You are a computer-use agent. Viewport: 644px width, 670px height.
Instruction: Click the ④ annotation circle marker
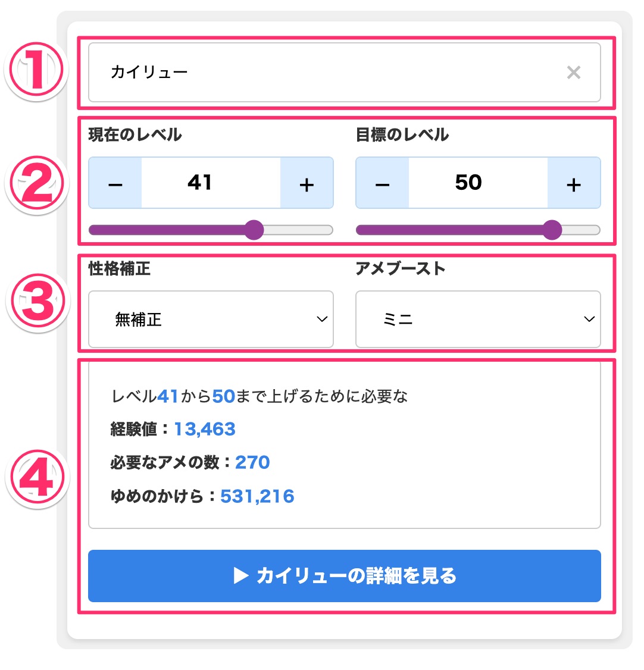pyautogui.click(x=36, y=476)
